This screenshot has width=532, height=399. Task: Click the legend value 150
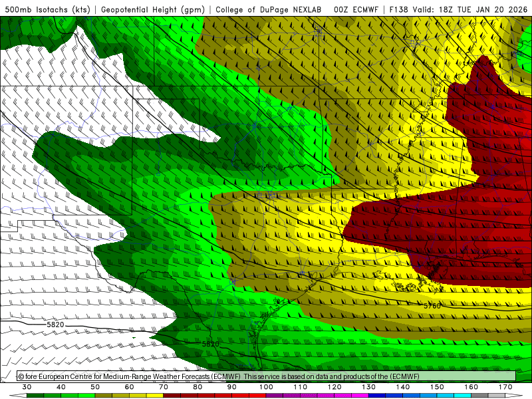pos(437,387)
